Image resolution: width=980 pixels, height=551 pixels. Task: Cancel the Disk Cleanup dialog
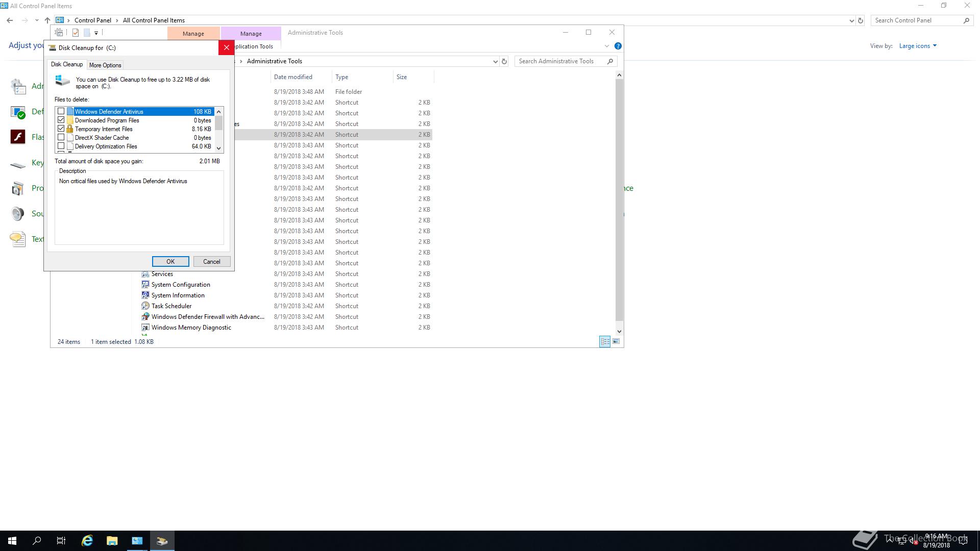coord(212,261)
